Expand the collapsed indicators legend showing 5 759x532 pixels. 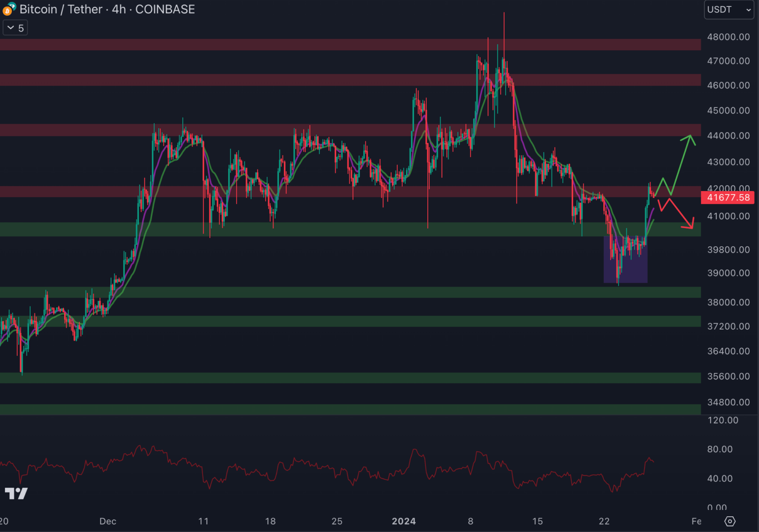(x=15, y=28)
